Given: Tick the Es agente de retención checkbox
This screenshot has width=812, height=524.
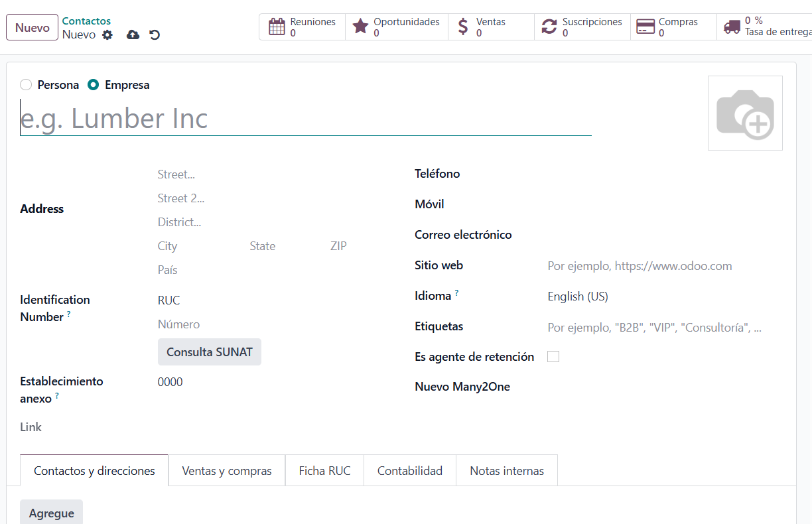Looking at the screenshot, I should point(553,357).
